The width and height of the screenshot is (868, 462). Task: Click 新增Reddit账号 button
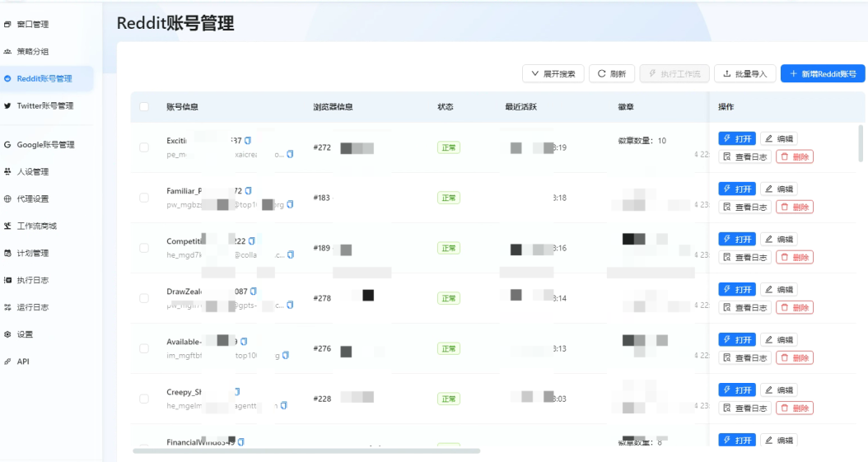(x=823, y=73)
